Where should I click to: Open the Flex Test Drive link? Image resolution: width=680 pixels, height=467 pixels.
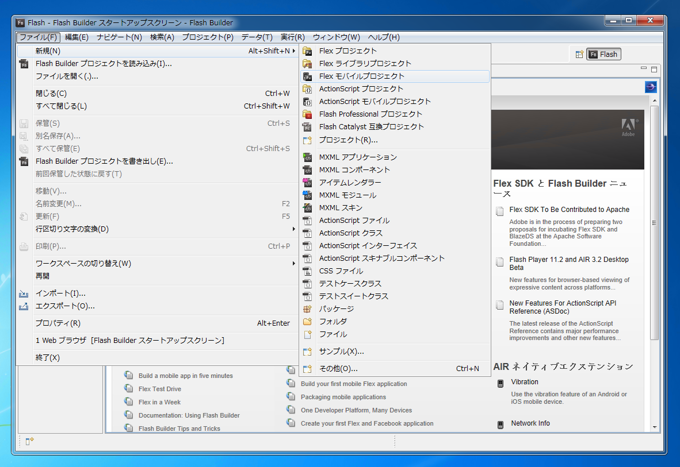(x=160, y=389)
